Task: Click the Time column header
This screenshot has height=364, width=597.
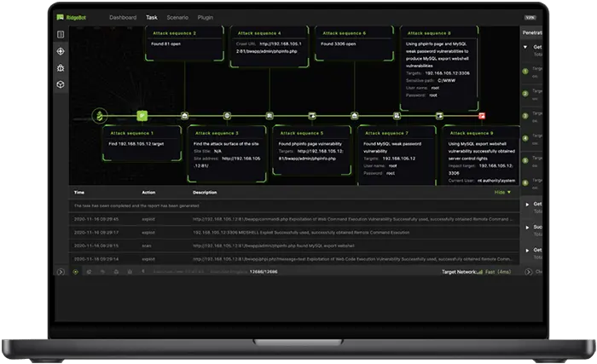Action: click(x=79, y=193)
